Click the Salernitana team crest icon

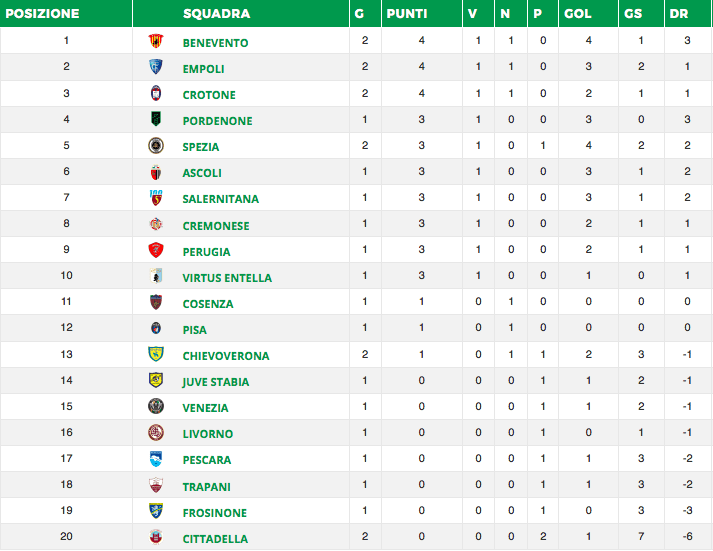155,199
